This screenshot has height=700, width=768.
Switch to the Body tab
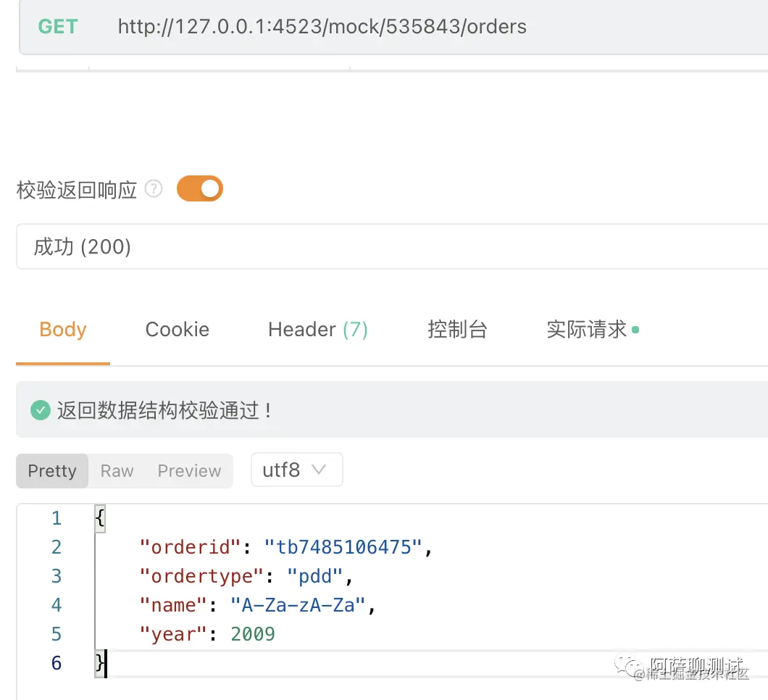[63, 329]
